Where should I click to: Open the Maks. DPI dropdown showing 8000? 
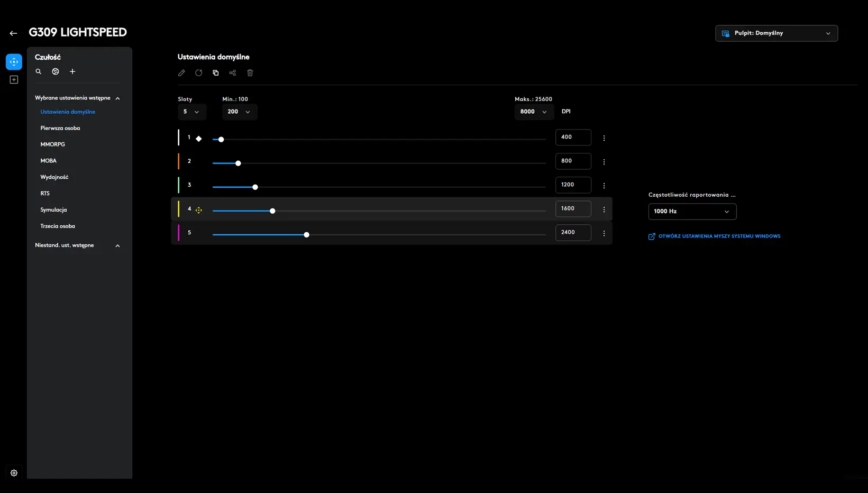(x=533, y=112)
